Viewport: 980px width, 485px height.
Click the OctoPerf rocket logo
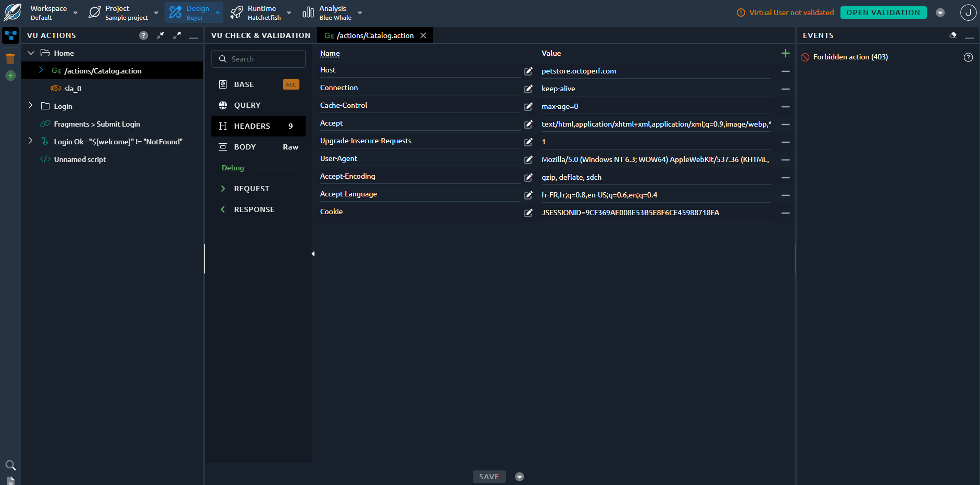[x=11, y=12]
